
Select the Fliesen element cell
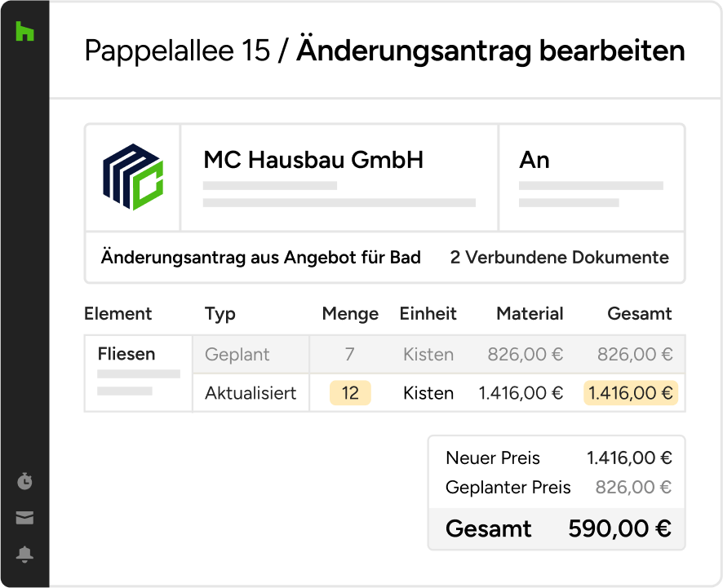[x=126, y=355]
